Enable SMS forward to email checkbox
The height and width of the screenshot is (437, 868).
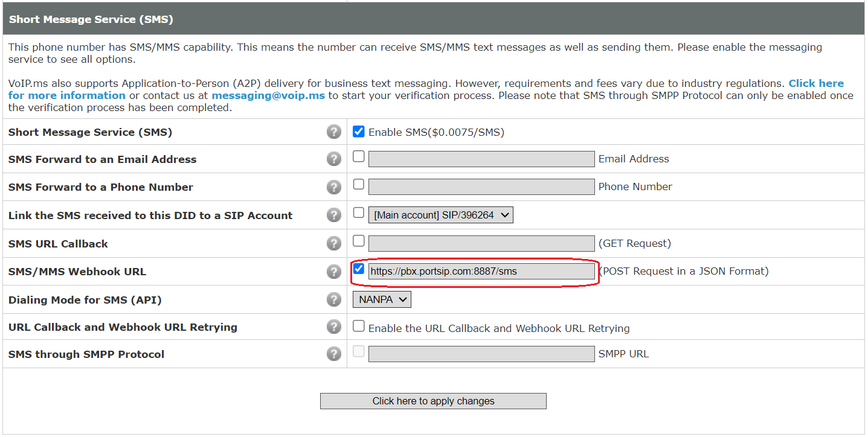359,156
